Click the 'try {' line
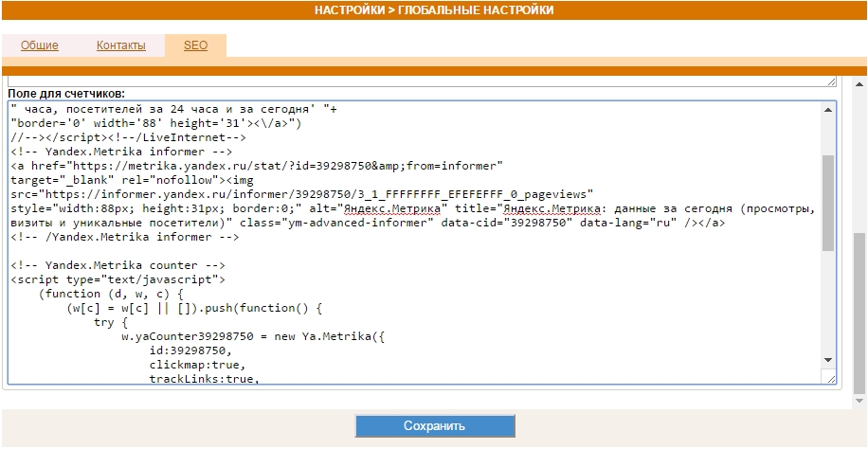The height and width of the screenshot is (449, 868). click(x=111, y=322)
